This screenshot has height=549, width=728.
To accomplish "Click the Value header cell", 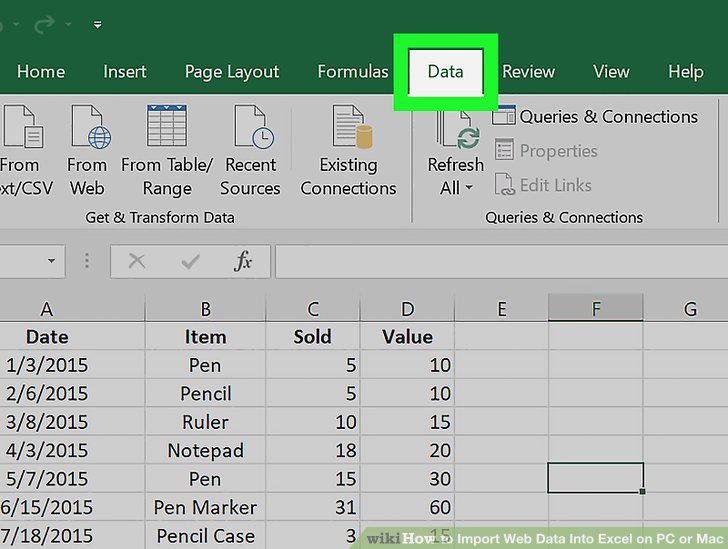I will pyautogui.click(x=408, y=336).
